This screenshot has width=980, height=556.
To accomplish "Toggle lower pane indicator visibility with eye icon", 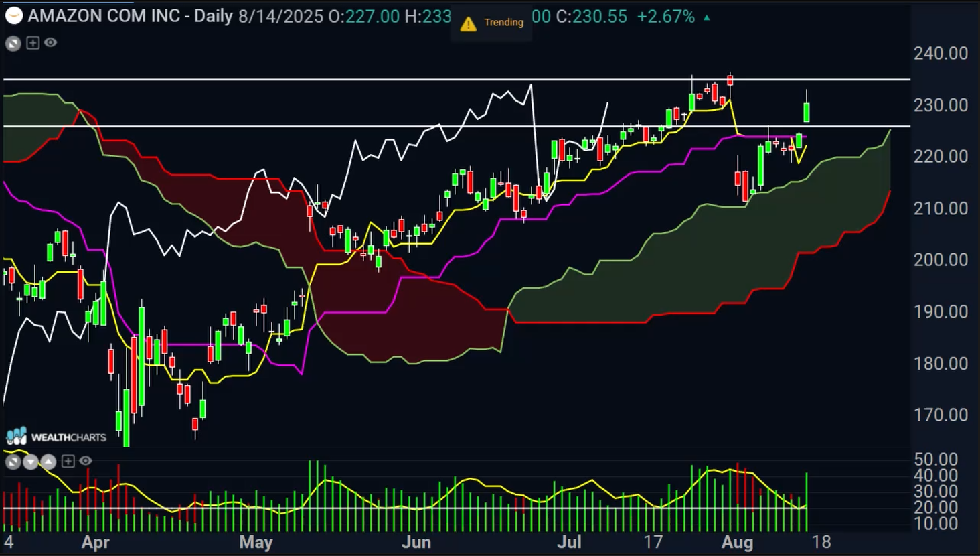I will 86,461.
